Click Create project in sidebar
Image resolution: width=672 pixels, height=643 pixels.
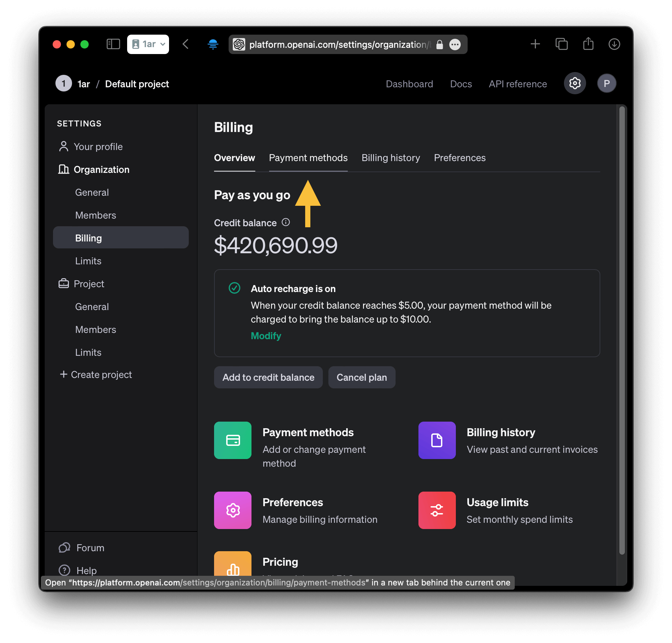pos(96,375)
